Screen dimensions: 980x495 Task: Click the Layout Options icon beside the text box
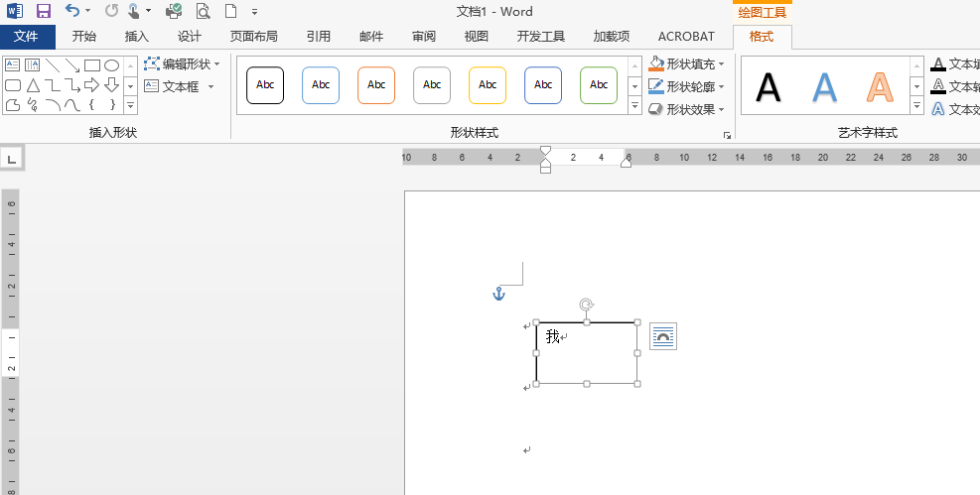coord(662,337)
